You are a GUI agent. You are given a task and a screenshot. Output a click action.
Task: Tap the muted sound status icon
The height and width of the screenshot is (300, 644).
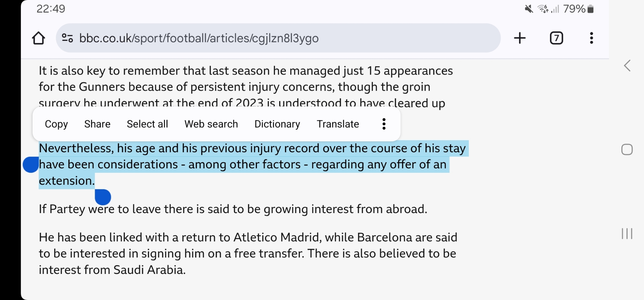coord(529,9)
